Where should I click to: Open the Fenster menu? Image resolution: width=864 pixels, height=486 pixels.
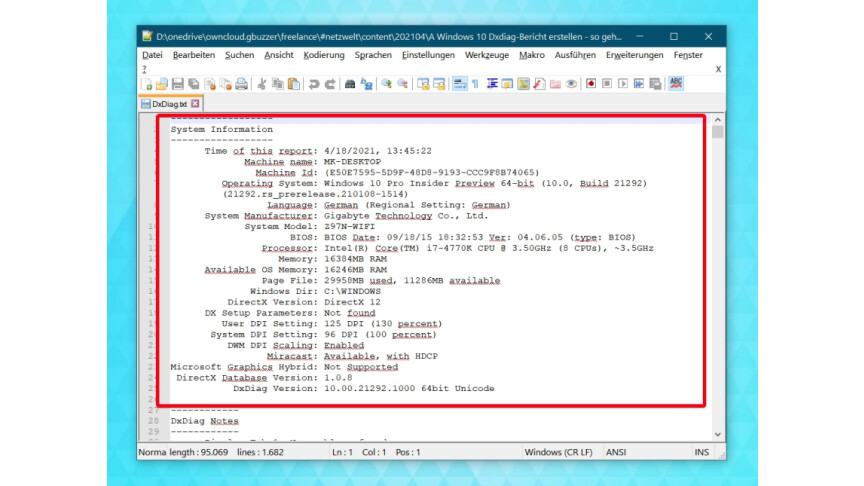(688, 55)
